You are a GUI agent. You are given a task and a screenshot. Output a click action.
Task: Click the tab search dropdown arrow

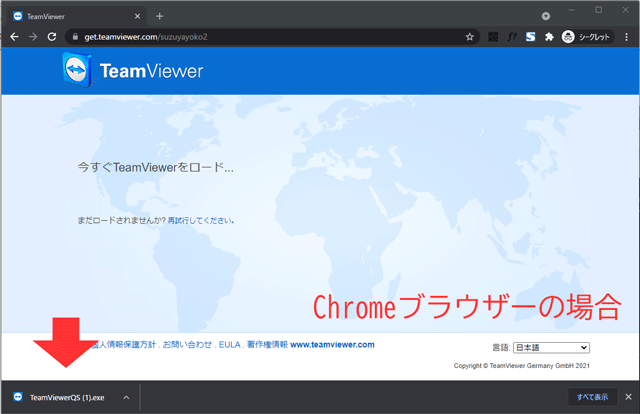coord(546,16)
